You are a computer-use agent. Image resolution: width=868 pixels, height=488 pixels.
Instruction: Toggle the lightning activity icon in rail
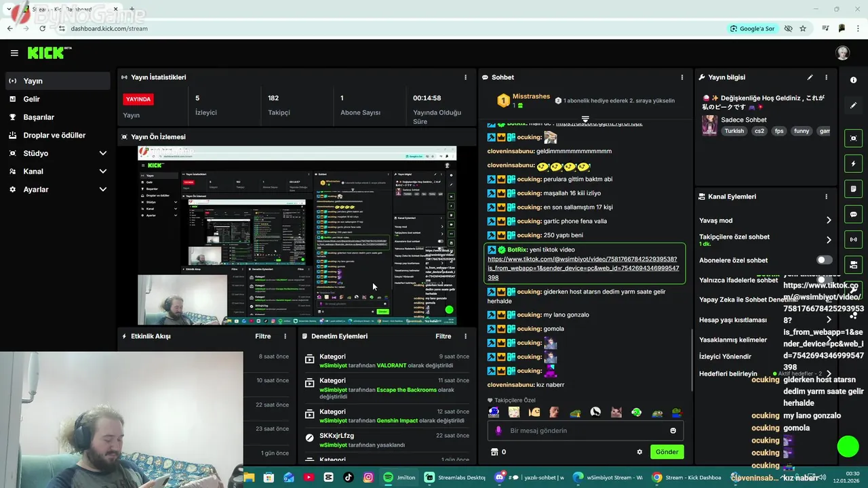(853, 164)
